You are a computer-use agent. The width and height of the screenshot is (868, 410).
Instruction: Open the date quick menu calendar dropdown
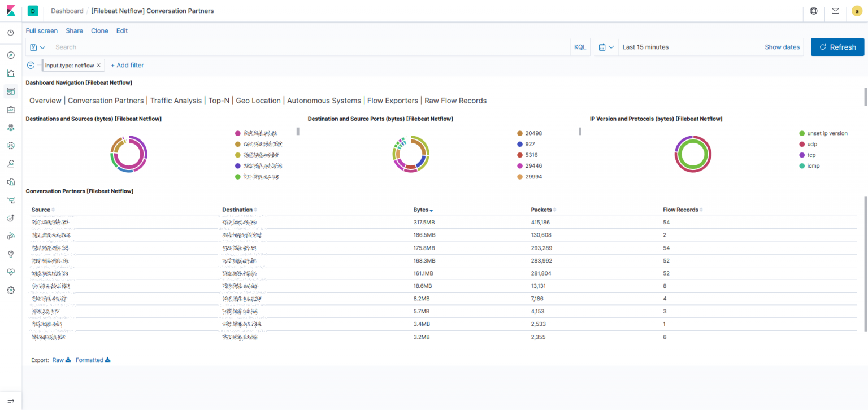coord(606,47)
